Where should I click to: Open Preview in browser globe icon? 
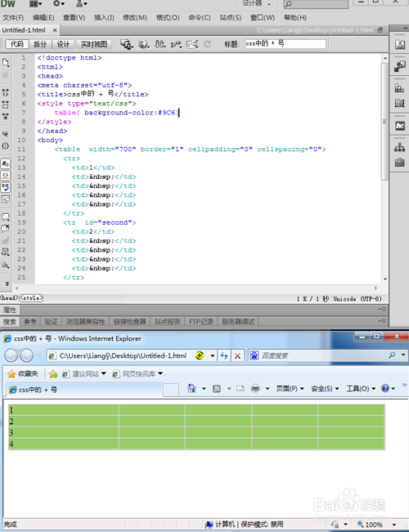click(144, 44)
